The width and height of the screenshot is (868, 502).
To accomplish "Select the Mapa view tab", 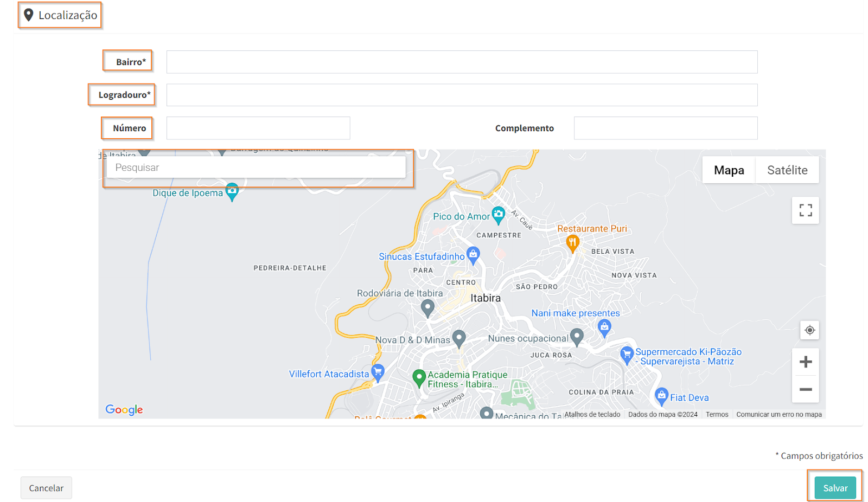I will tap(729, 170).
